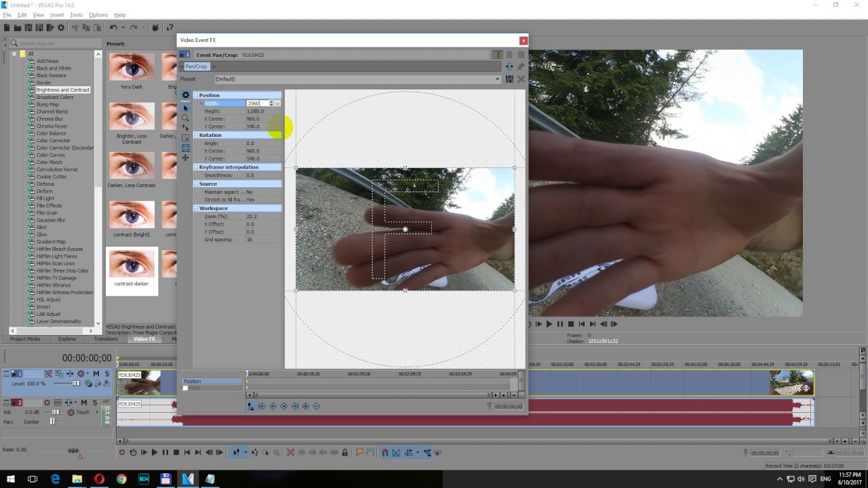Screen dimensions: 868x488
Task: Open the Tools menu
Action: click(76, 14)
